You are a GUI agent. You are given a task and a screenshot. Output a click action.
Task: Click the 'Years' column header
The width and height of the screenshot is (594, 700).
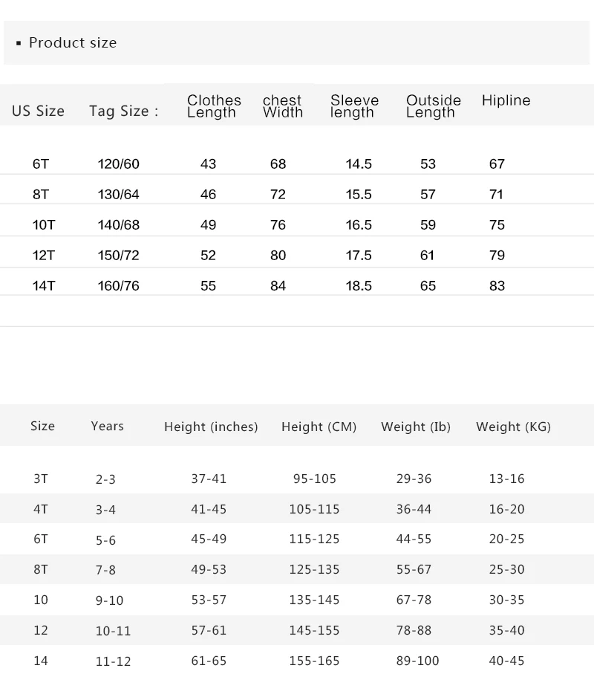(108, 426)
